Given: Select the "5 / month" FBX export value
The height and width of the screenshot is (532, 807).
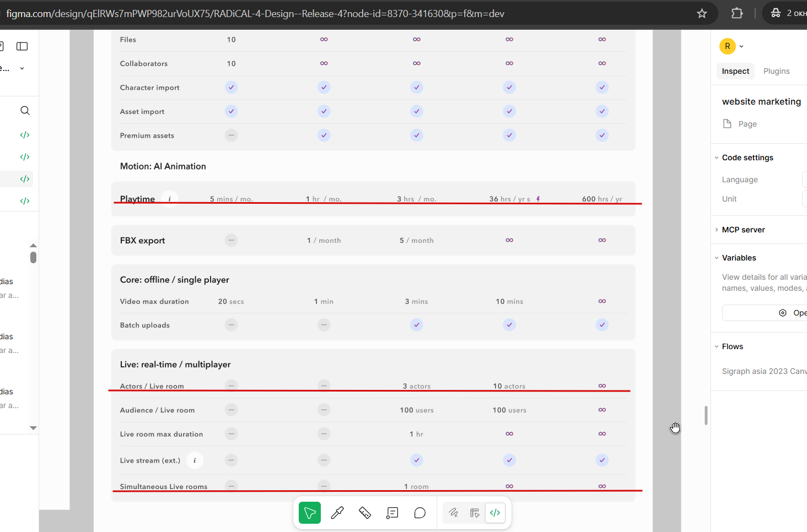Looking at the screenshot, I should click(x=417, y=241).
